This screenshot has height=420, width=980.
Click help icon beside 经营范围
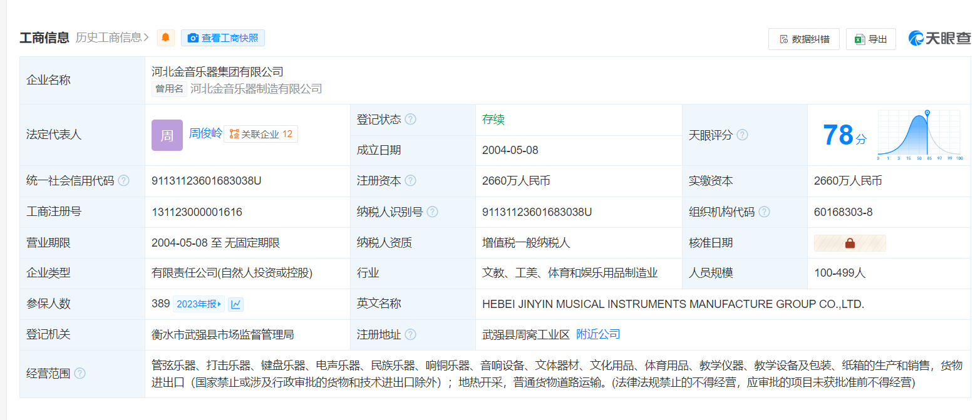click(80, 374)
